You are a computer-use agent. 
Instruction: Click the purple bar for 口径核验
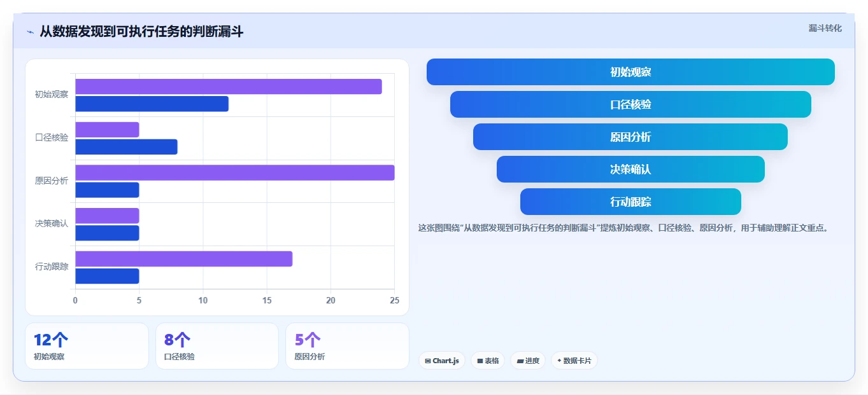[107, 130]
